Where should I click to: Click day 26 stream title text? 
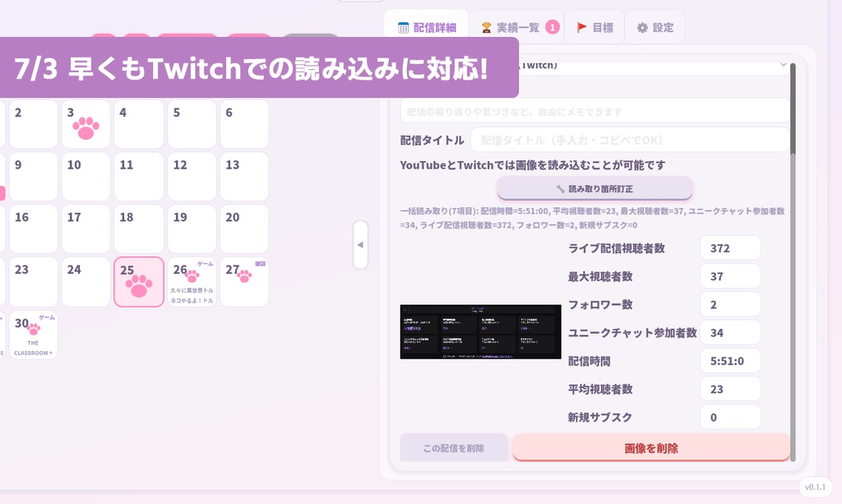point(192,295)
